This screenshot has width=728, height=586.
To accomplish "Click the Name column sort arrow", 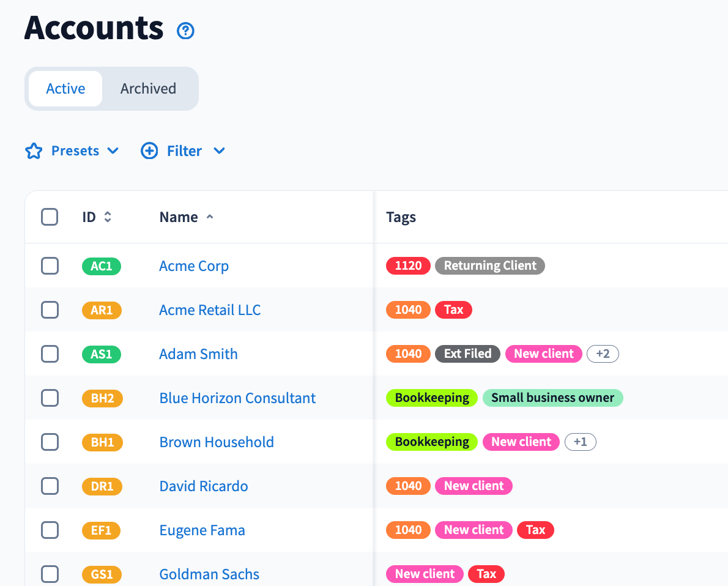I will click(x=210, y=217).
